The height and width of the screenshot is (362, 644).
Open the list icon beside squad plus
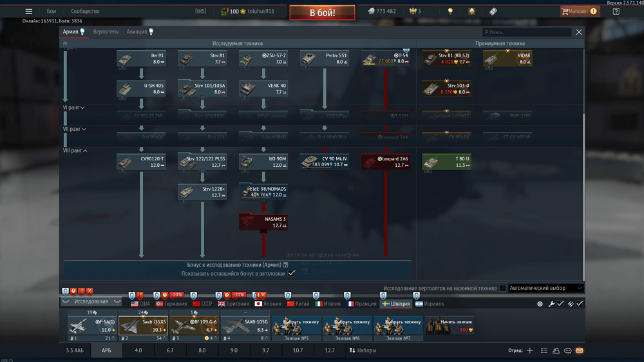[x=544, y=350]
